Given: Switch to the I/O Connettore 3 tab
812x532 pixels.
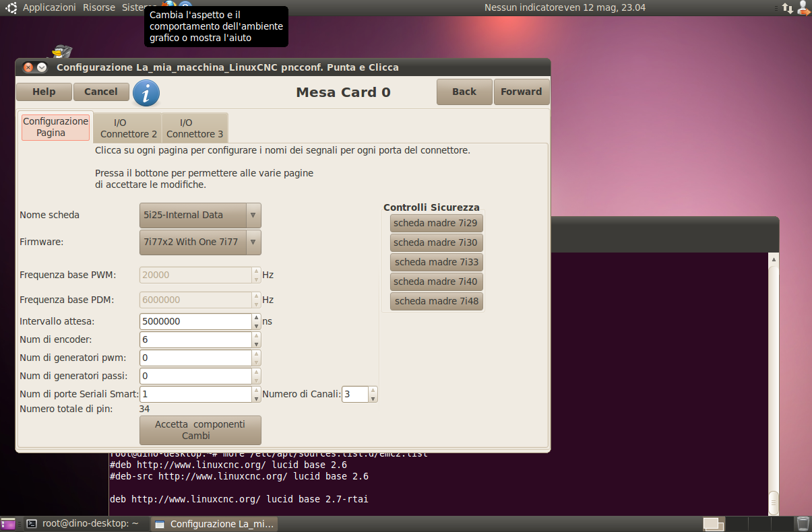Looking at the screenshot, I should pos(195,128).
